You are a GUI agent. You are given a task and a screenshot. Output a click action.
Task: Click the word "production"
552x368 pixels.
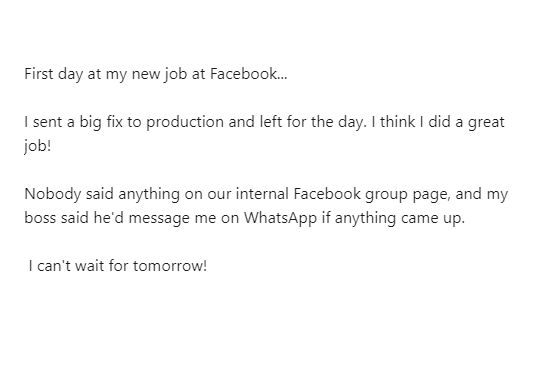pos(185,123)
